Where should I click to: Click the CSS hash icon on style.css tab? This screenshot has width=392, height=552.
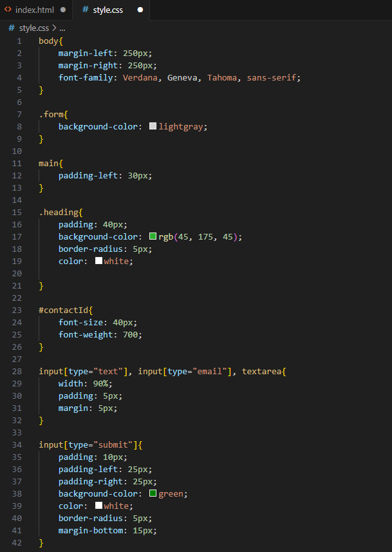point(85,10)
